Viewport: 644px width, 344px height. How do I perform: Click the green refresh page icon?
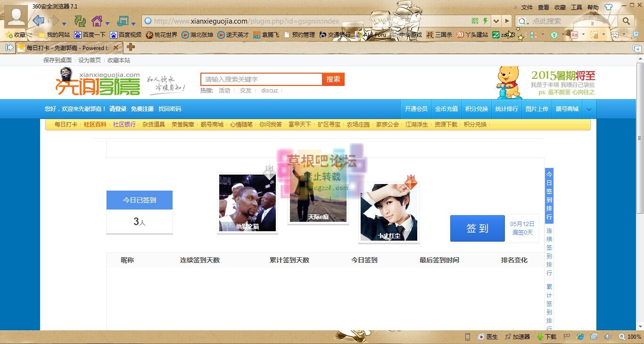click(x=80, y=21)
